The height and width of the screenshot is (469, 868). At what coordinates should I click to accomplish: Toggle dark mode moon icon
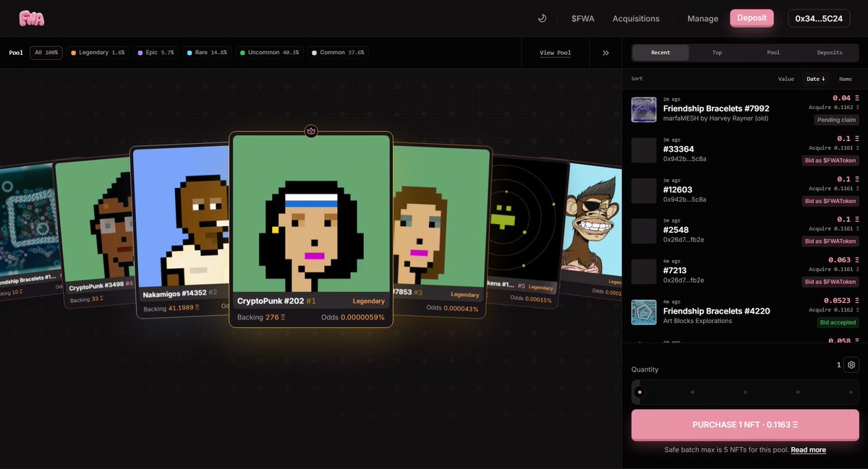542,18
